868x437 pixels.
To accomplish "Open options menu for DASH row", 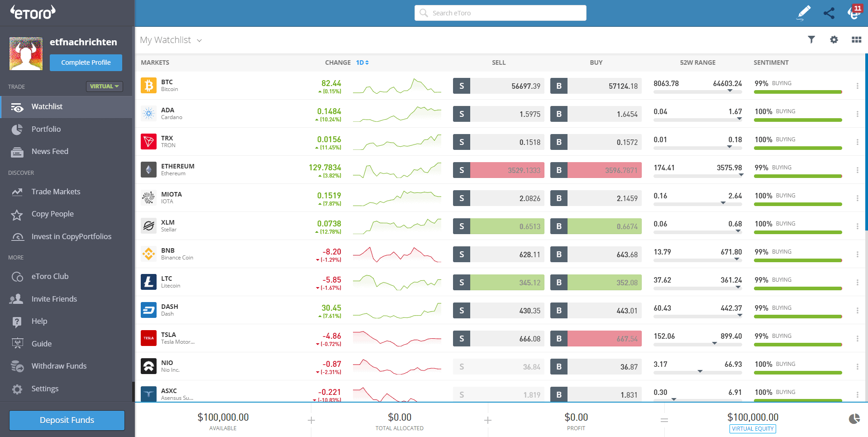I will tap(857, 311).
